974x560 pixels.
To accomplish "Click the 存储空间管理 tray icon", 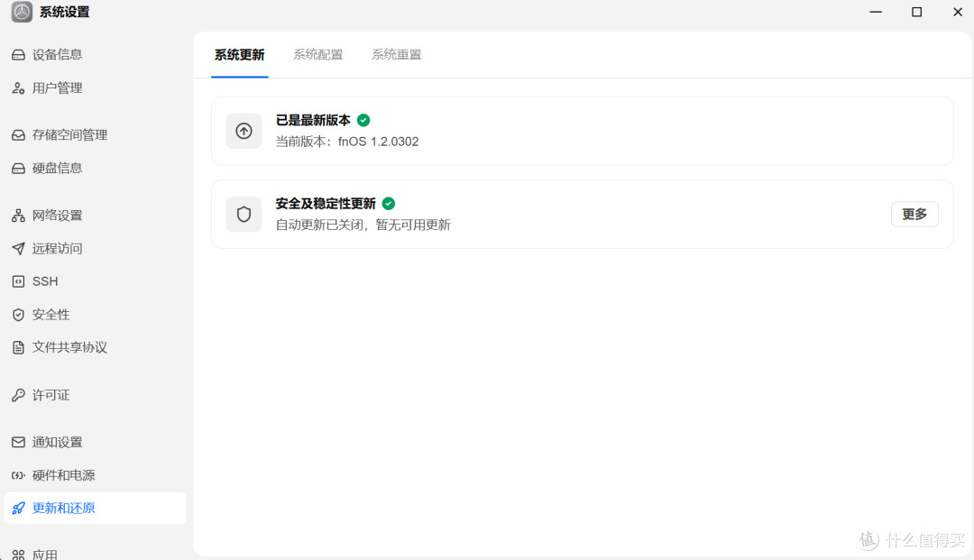I will pos(19,134).
